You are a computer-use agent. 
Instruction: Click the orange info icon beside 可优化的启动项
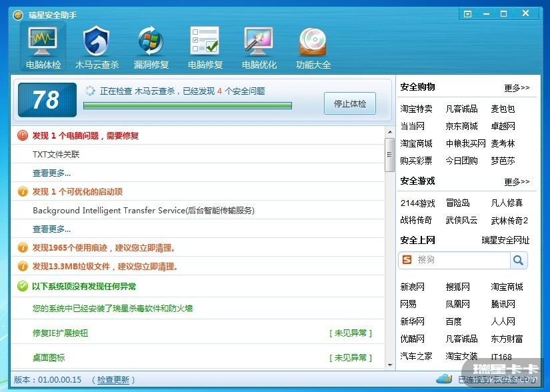[x=23, y=191]
